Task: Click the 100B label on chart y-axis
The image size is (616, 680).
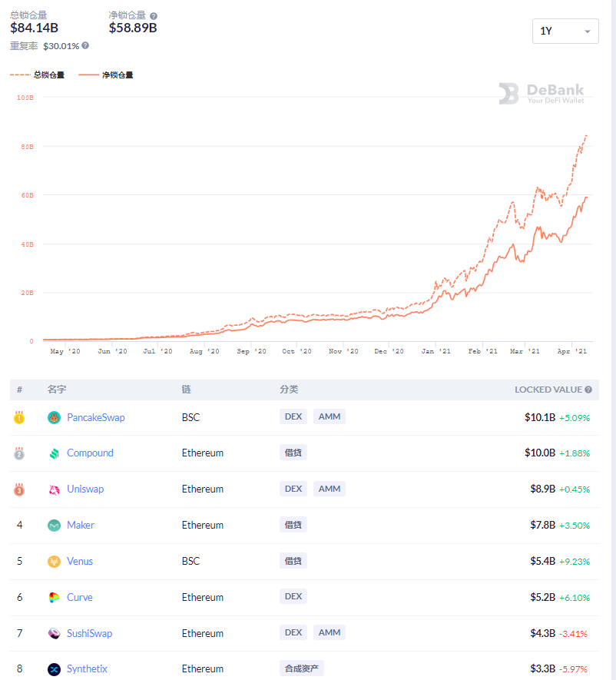Action: point(25,98)
